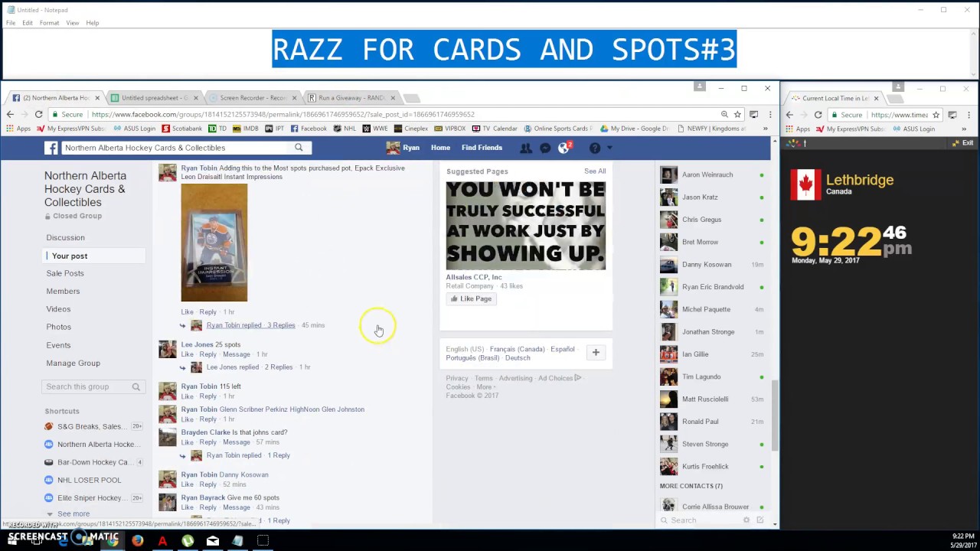The image size is (980, 551).
Task: Expand Lee Jones replied 2 Replies
Action: point(250,367)
